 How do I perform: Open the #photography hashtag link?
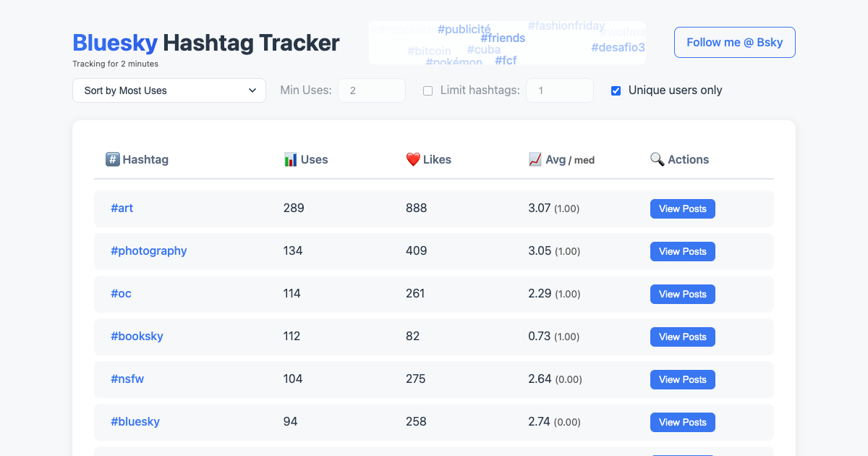149,251
